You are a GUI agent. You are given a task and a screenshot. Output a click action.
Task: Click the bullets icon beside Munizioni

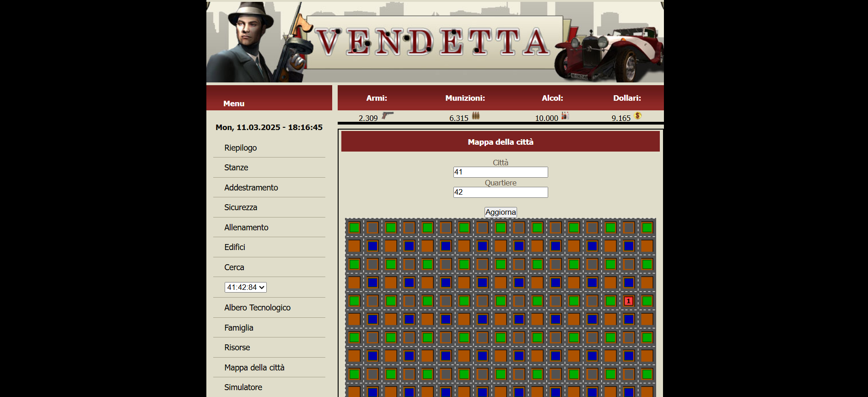476,116
